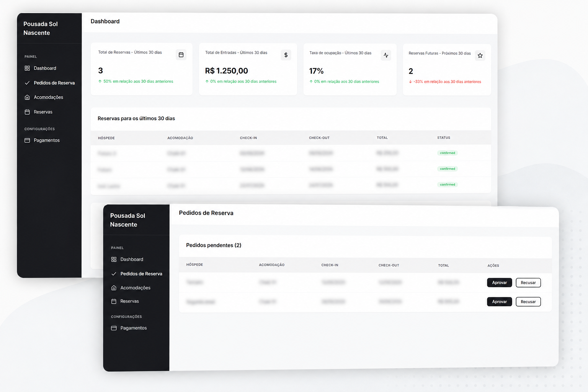Click the "17%" occupancy rate value
The width and height of the screenshot is (588, 392).
click(x=317, y=71)
